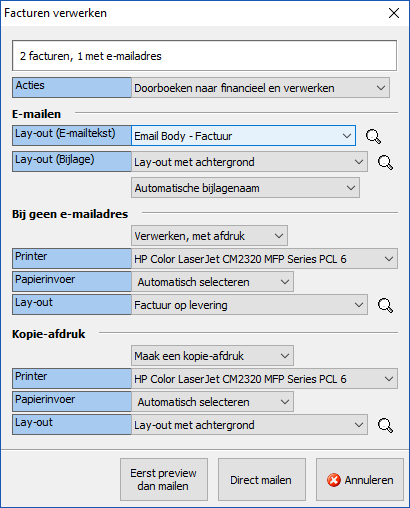Open the Factuur op levering layout dropdown

pyautogui.click(x=249, y=305)
